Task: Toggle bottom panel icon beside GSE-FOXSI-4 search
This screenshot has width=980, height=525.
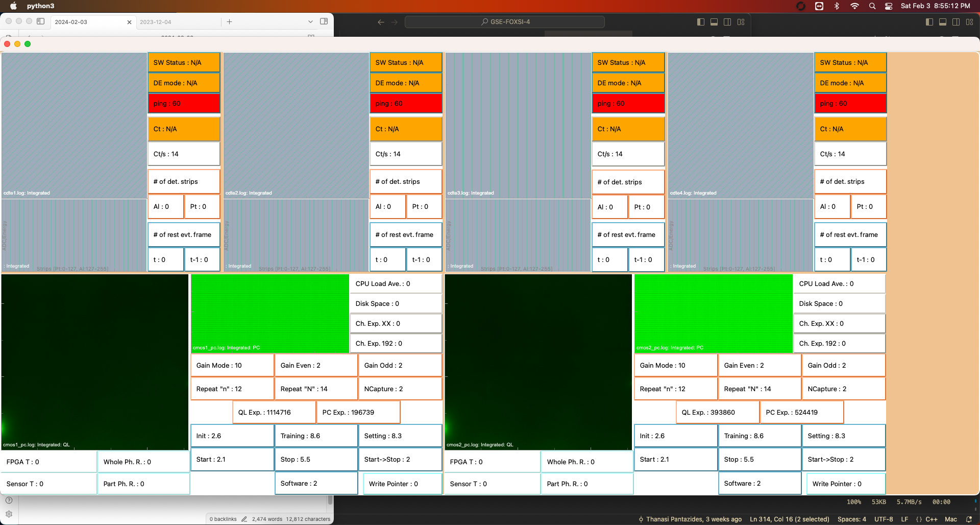Action: (714, 22)
